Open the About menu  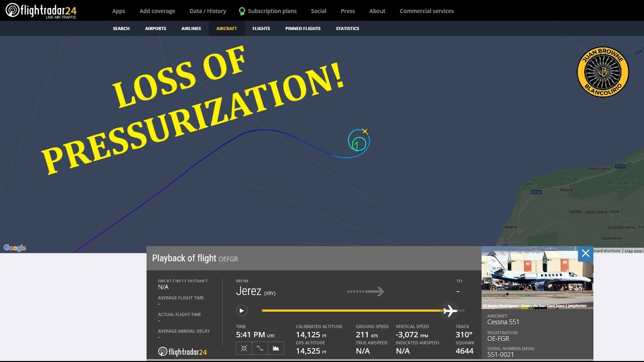point(377,11)
